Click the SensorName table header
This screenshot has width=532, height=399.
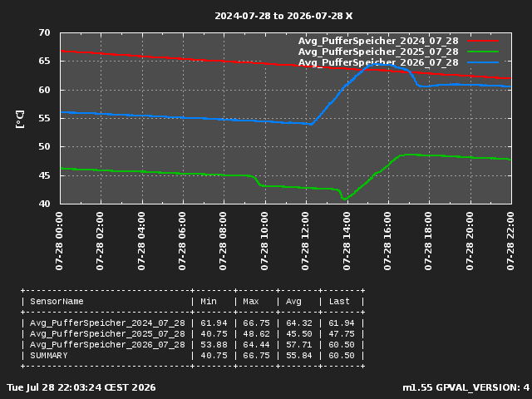coord(57,302)
